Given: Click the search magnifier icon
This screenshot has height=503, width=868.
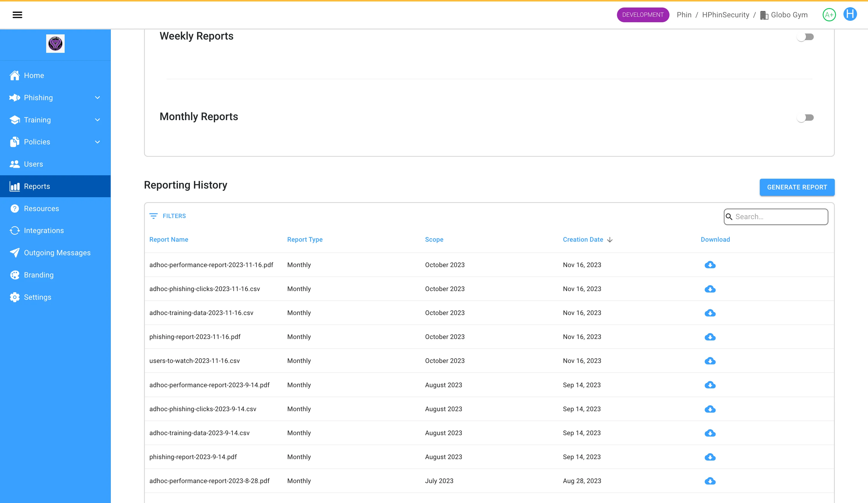Looking at the screenshot, I should click(x=729, y=217).
